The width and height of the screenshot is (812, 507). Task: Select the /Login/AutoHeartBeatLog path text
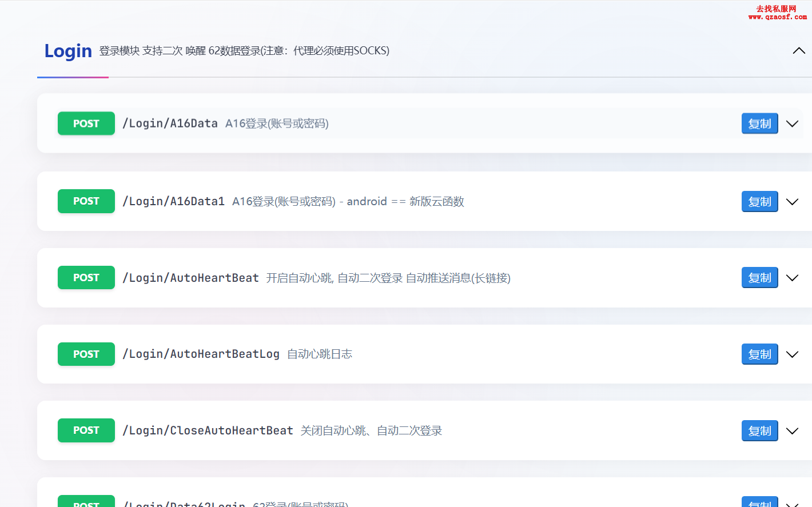pyautogui.click(x=201, y=354)
